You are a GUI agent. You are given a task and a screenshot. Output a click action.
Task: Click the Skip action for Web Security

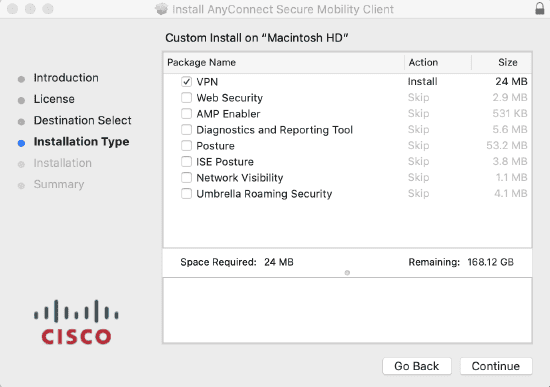pyautogui.click(x=418, y=98)
